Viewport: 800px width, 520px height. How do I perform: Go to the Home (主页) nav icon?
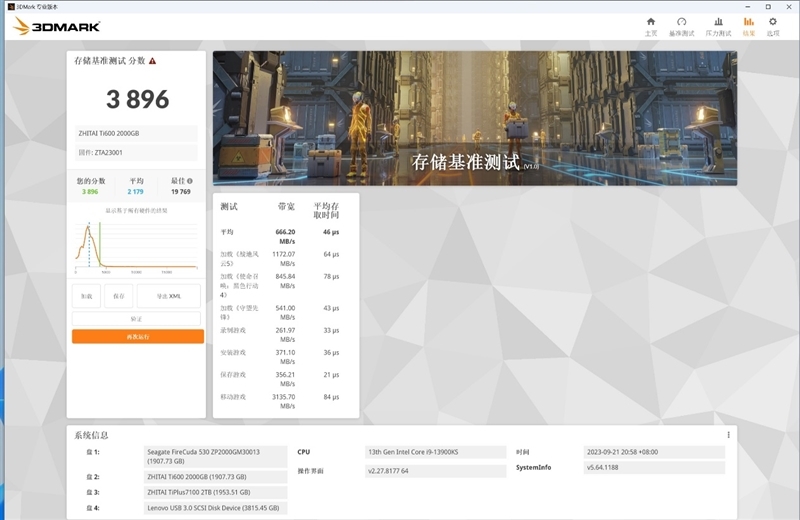tap(651, 27)
